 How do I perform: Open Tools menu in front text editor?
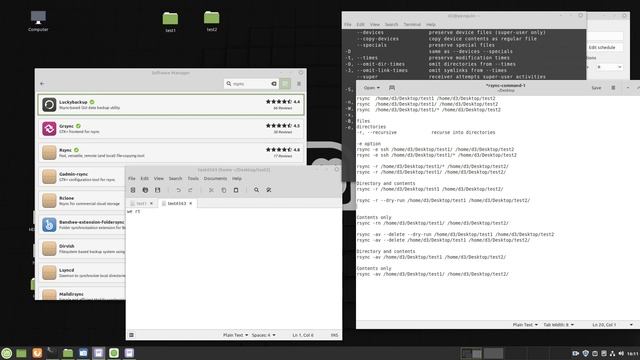tap(193, 178)
